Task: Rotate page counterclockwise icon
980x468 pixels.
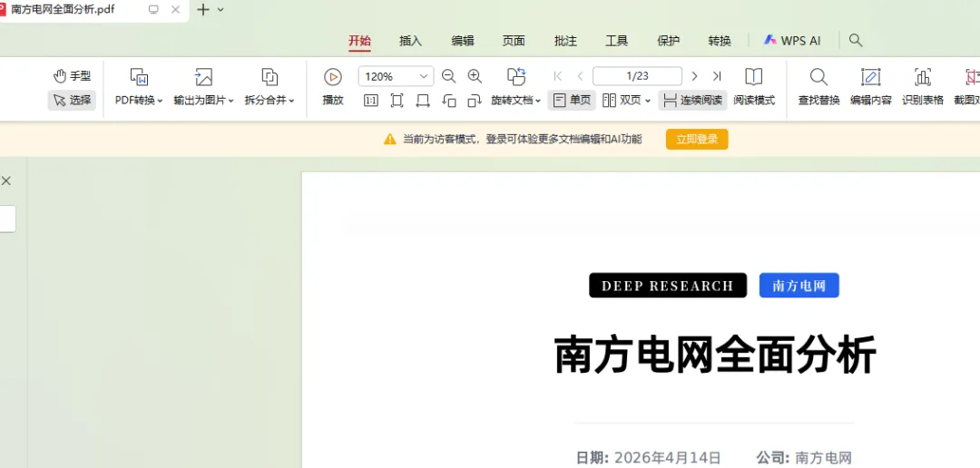Action: [x=449, y=100]
